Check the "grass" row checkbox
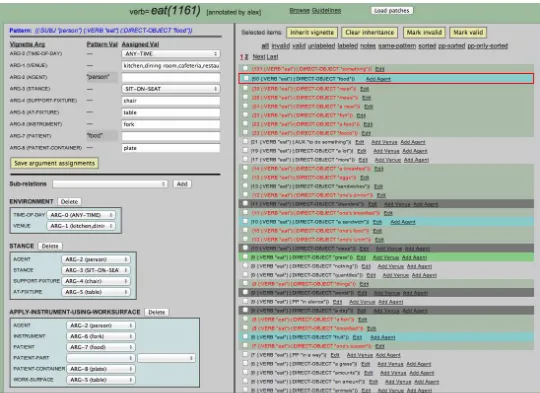 pos(245,257)
